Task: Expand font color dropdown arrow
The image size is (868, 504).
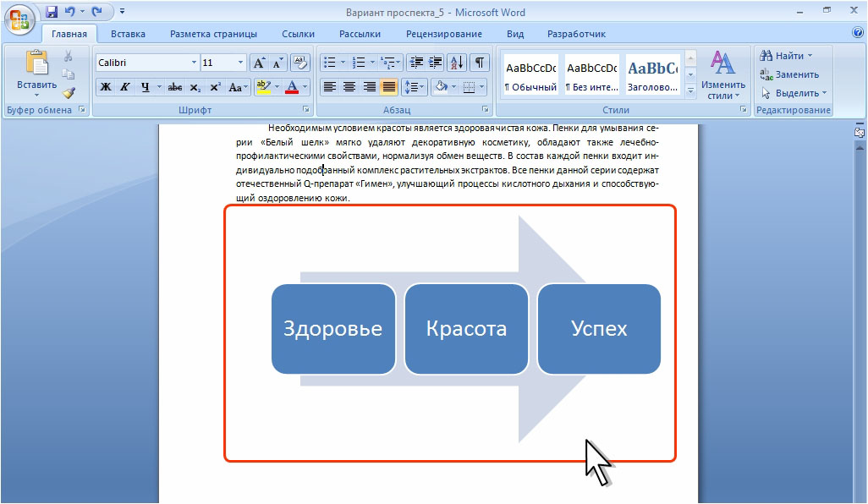Action: coord(305,87)
